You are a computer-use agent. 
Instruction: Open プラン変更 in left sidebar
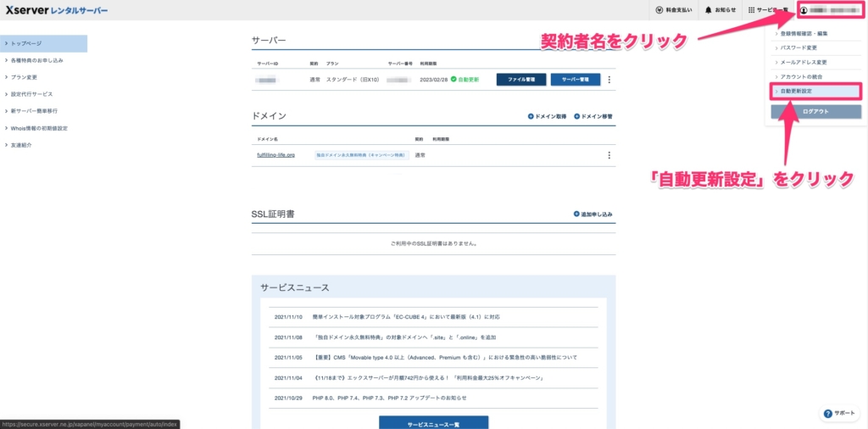(25, 77)
